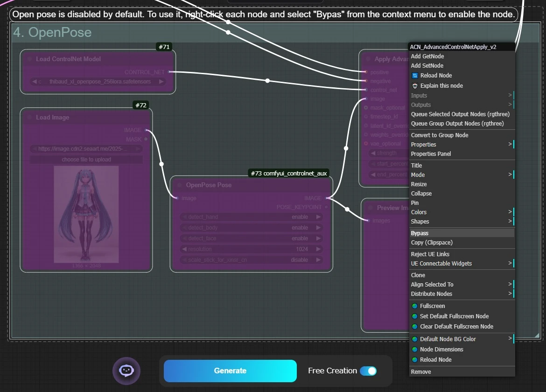Increase resolution value with right arrow
This screenshot has height=392, width=546.
[x=319, y=249]
